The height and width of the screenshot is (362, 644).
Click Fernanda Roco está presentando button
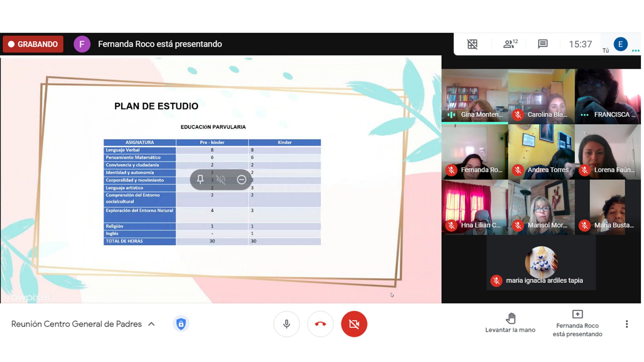(x=577, y=324)
